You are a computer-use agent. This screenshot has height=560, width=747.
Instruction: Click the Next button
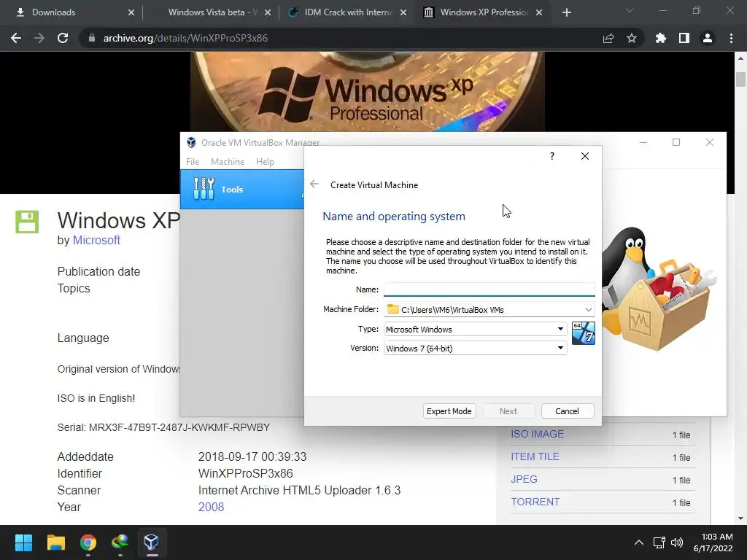pyautogui.click(x=508, y=411)
